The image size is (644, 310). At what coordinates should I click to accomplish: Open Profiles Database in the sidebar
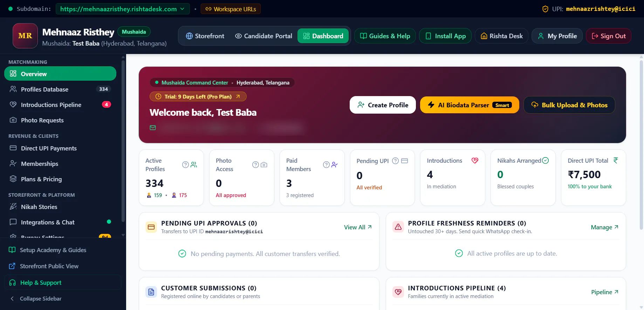[x=60, y=89]
